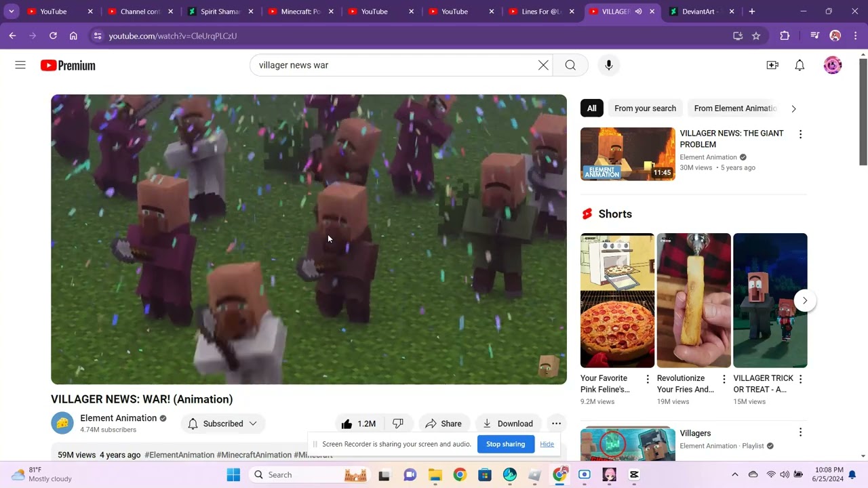Image resolution: width=868 pixels, height=488 pixels.
Task: Open the pink feline pizza short
Action: [617, 300]
